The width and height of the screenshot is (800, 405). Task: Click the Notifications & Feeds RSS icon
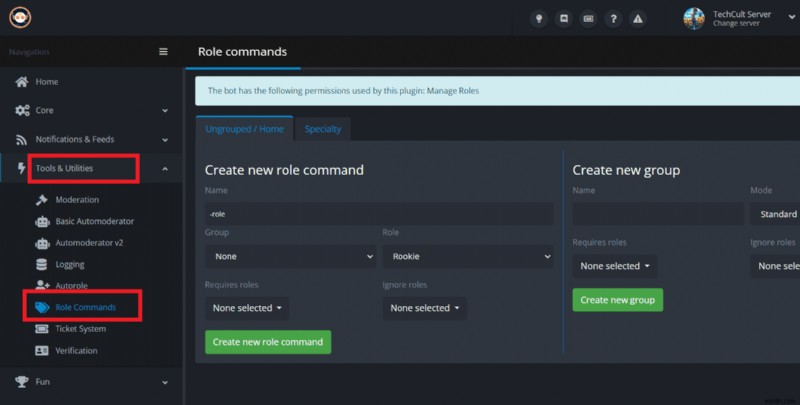[x=21, y=139]
